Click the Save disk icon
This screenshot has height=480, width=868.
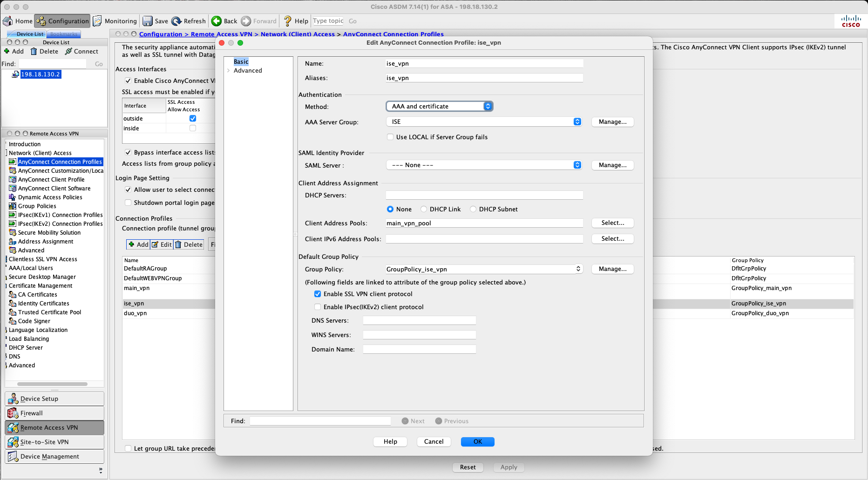(x=148, y=21)
